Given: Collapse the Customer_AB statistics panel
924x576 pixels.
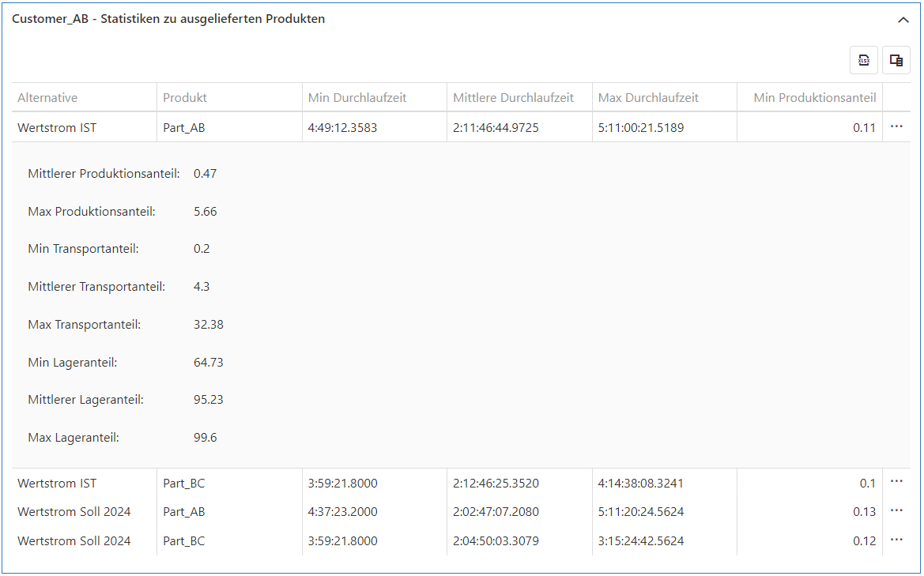Looking at the screenshot, I should click(x=903, y=19).
